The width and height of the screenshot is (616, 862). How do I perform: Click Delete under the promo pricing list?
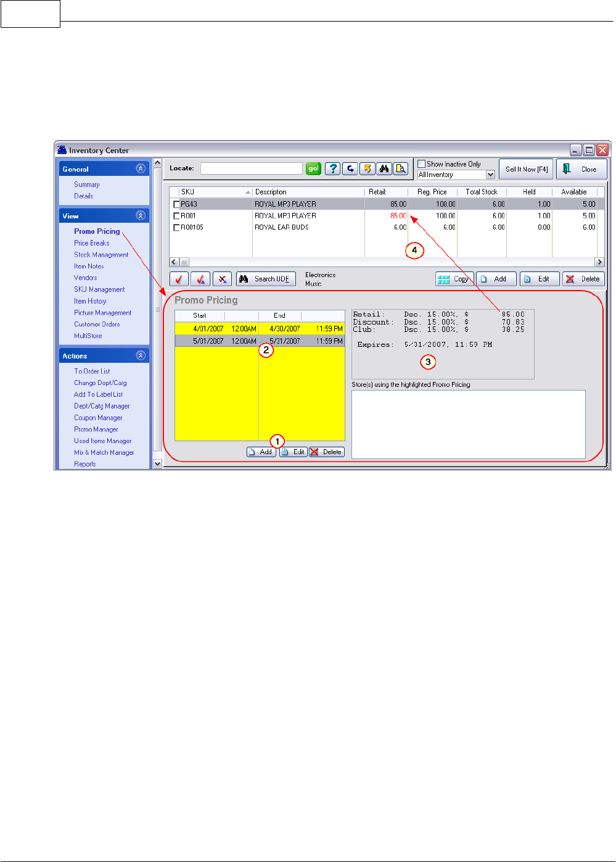coord(327,452)
